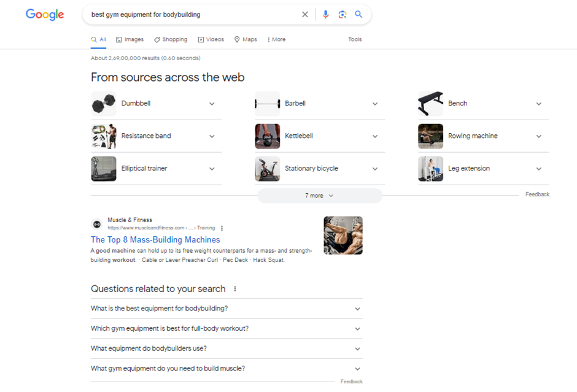Go to Google homepage via logo
The image size is (577, 392).
(x=45, y=15)
